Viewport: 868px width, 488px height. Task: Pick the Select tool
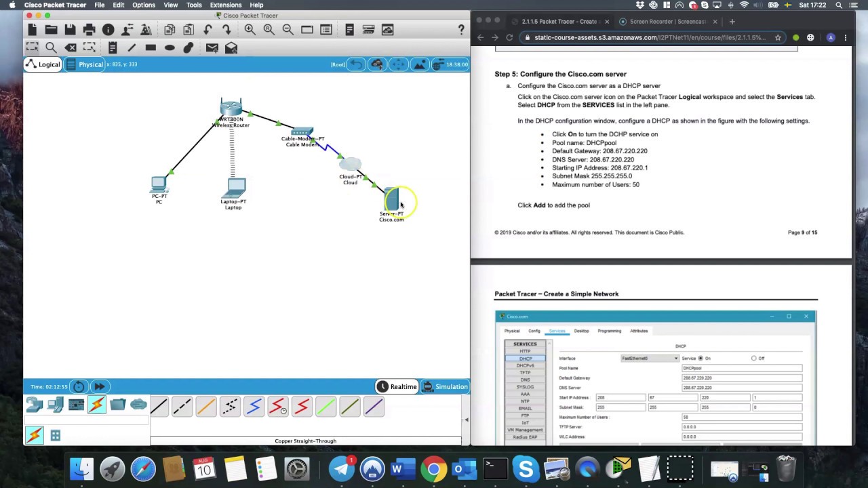point(32,47)
